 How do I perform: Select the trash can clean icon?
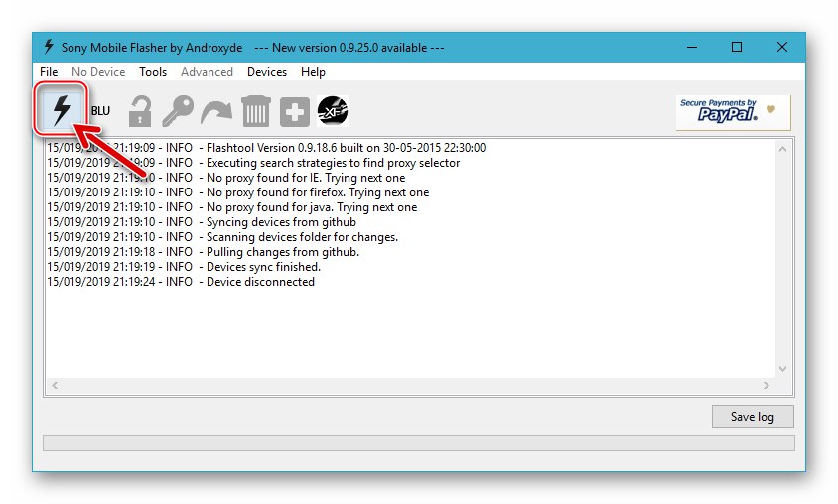pos(256,111)
